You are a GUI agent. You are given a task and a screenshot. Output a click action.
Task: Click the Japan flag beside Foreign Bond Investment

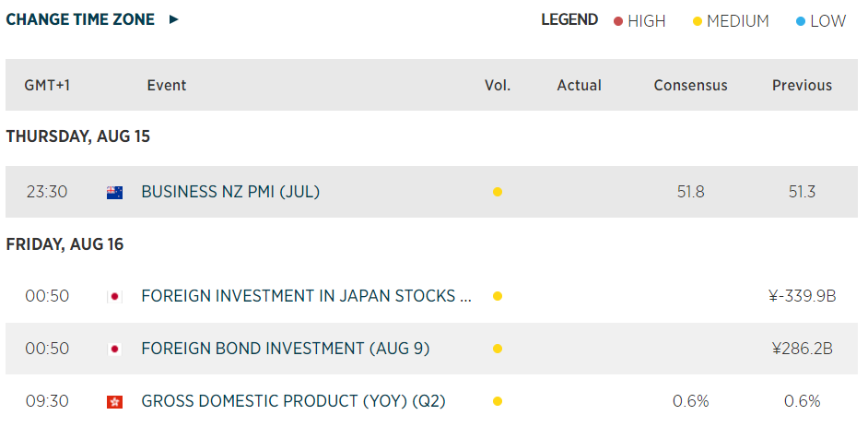point(115,350)
